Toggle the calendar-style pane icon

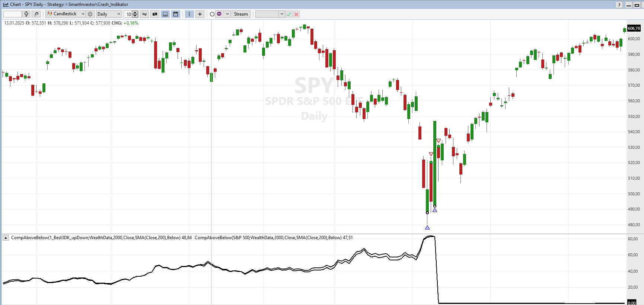click(x=176, y=14)
